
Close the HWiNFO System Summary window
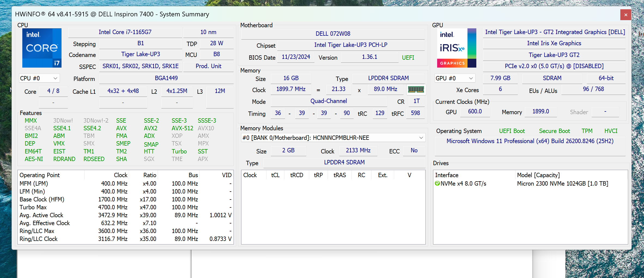[625, 15]
